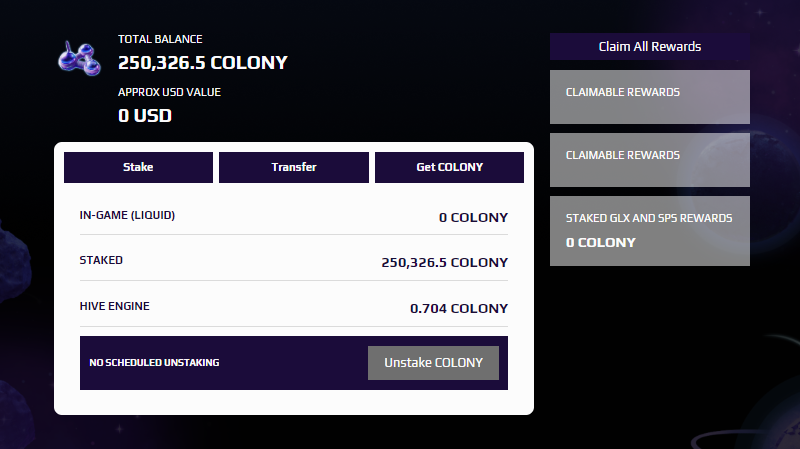
Task: Click the Approx USD Value label
Action: coord(169,92)
